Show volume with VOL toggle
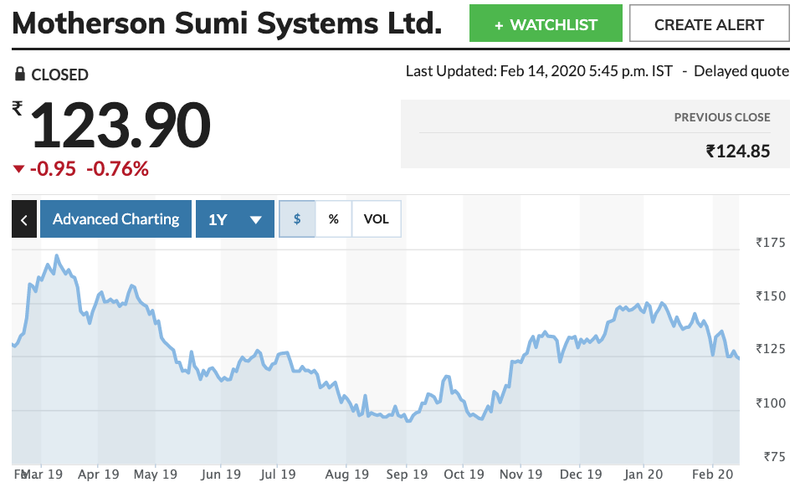This screenshot has width=800, height=493. coord(376,219)
